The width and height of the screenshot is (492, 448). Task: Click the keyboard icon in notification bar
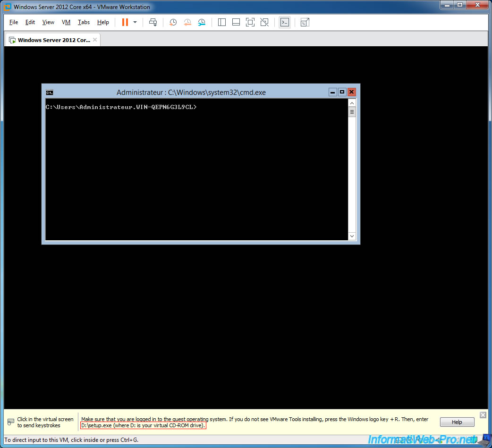pyautogui.click(x=11, y=422)
